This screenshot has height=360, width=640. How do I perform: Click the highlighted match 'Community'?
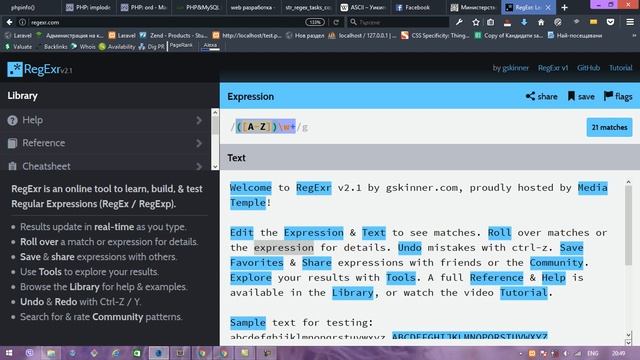coord(557,262)
